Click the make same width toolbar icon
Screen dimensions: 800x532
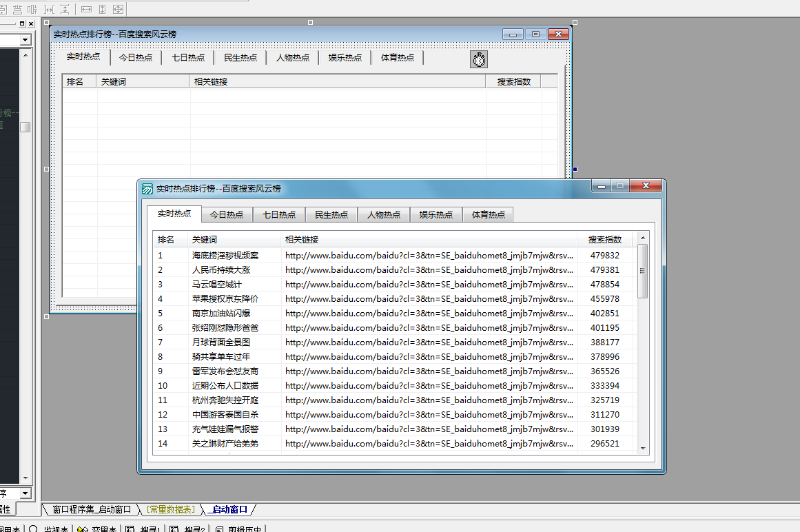[x=86, y=9]
